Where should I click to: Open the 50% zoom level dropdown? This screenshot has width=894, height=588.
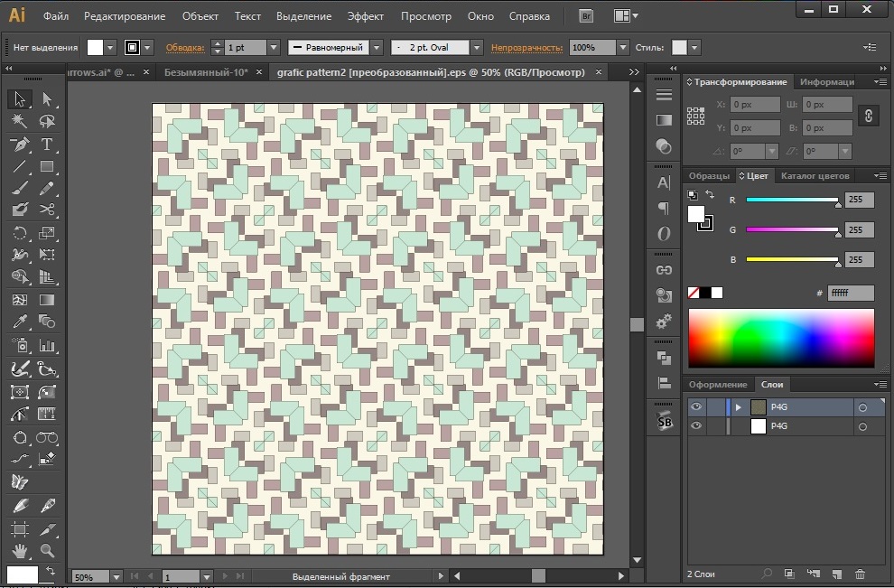click(x=116, y=576)
